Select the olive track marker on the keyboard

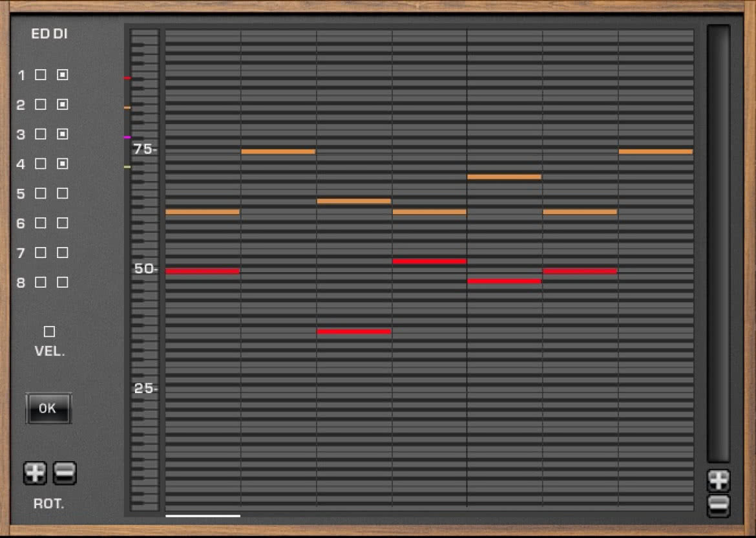[127, 167]
